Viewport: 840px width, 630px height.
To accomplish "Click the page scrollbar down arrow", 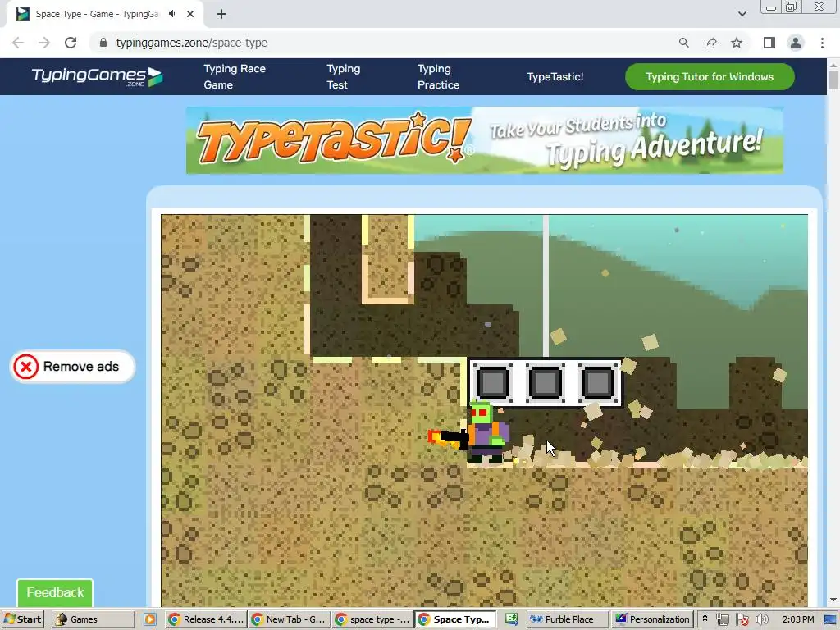I will tap(833, 600).
